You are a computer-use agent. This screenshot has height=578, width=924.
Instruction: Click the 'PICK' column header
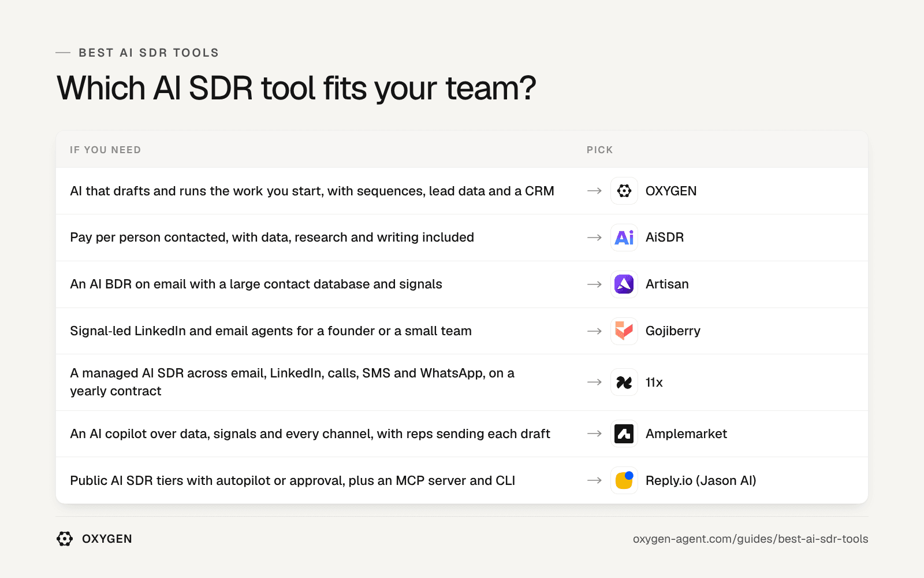tap(599, 150)
